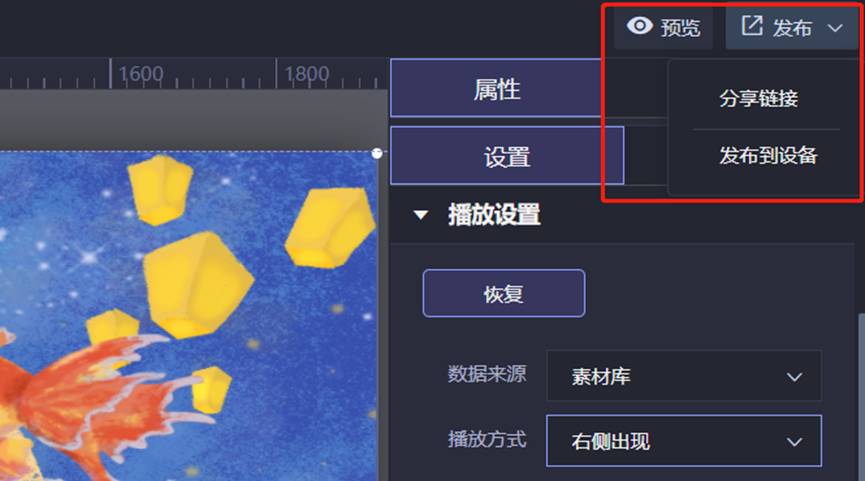Click the 播放设置 section header text

pyautogui.click(x=494, y=214)
